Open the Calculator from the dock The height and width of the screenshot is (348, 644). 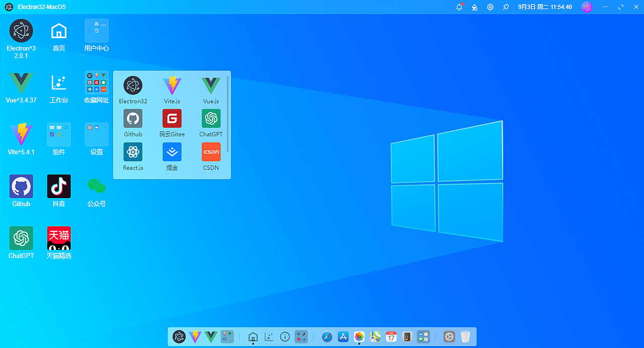click(x=407, y=337)
